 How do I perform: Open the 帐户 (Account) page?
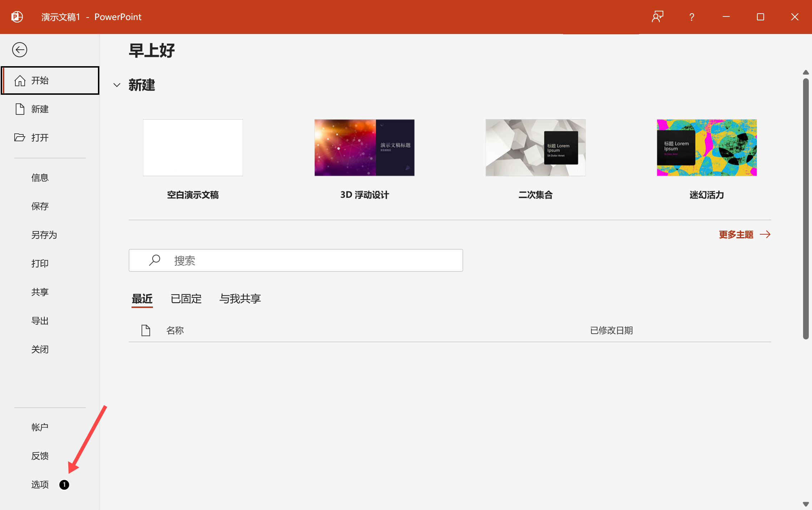click(40, 427)
